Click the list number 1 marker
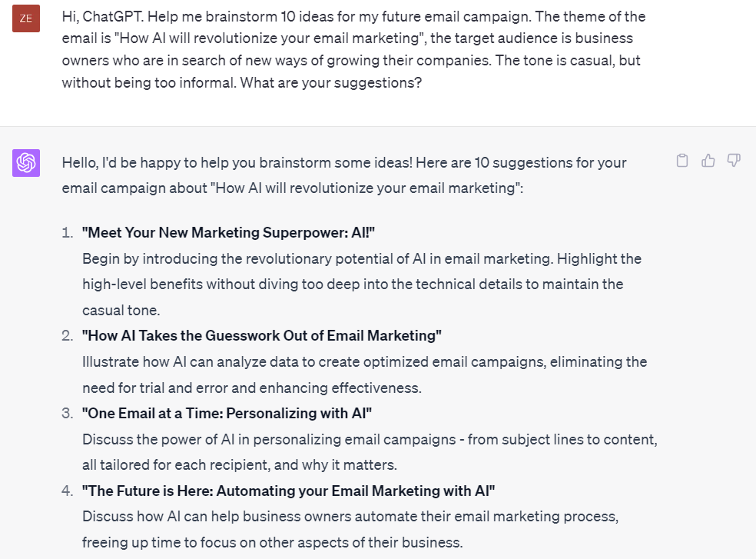Viewport: 756px width, 559px height. point(68,233)
